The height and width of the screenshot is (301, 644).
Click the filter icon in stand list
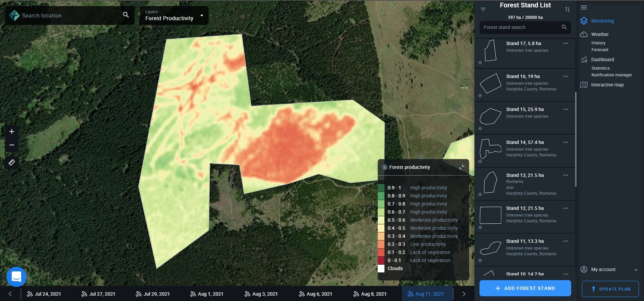coord(483,9)
